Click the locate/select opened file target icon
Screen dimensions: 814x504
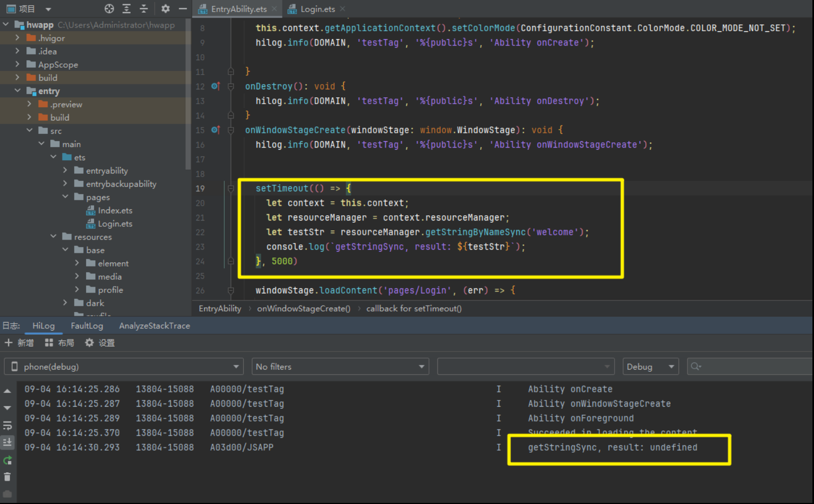tap(109, 8)
